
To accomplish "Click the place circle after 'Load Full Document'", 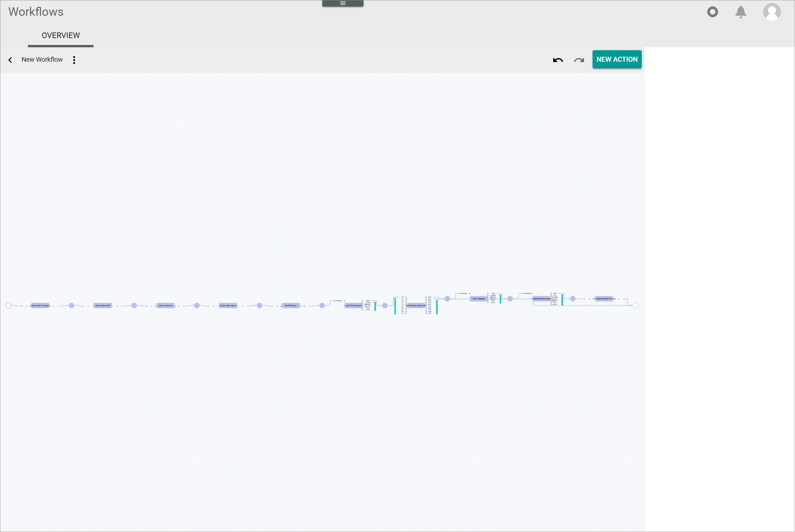I will (x=385, y=306).
